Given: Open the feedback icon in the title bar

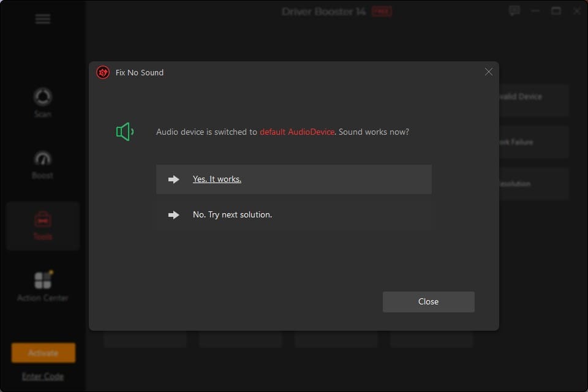Looking at the screenshot, I should click(514, 11).
